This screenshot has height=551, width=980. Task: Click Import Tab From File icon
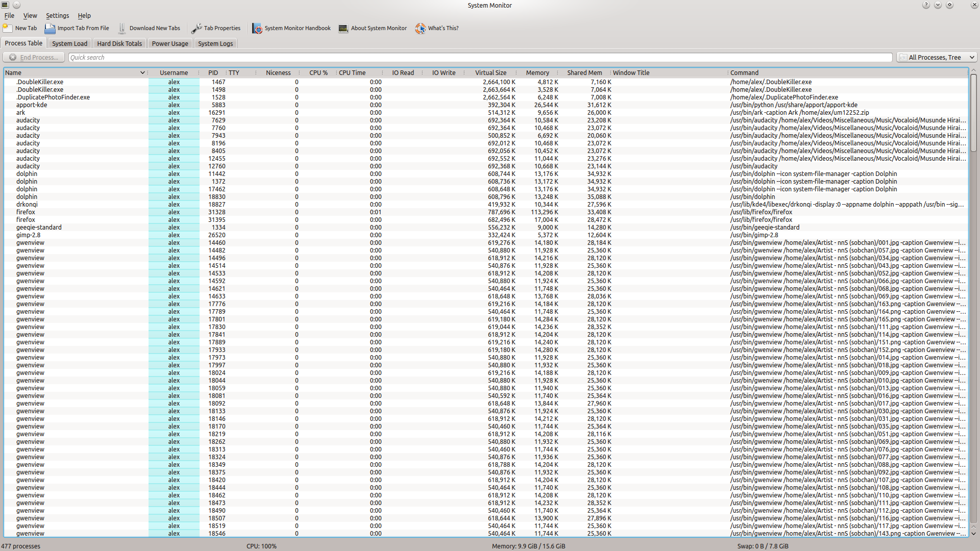tap(50, 28)
